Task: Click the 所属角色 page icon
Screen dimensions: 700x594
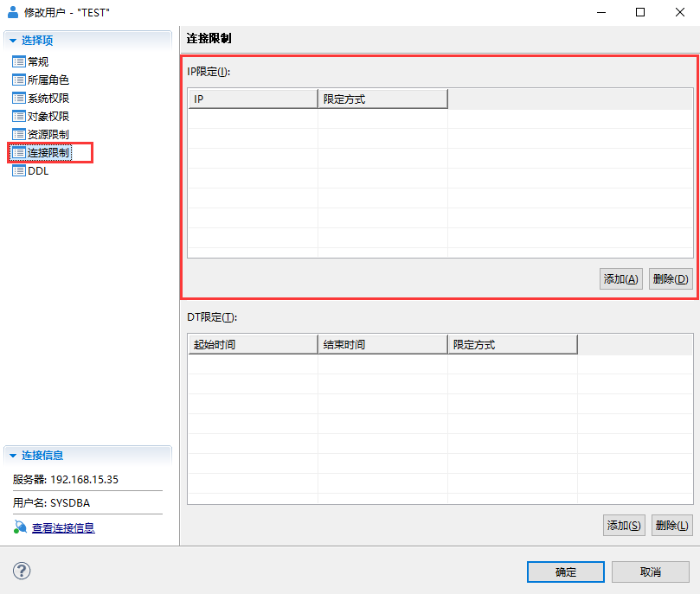Action: 19,80
